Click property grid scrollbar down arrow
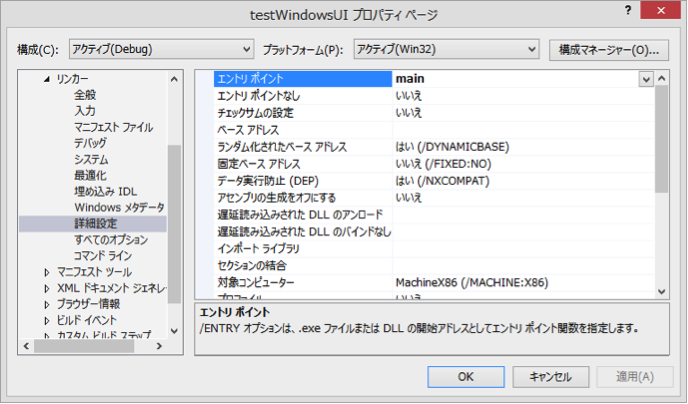Viewport: 688px width, 404px height. 662,292
